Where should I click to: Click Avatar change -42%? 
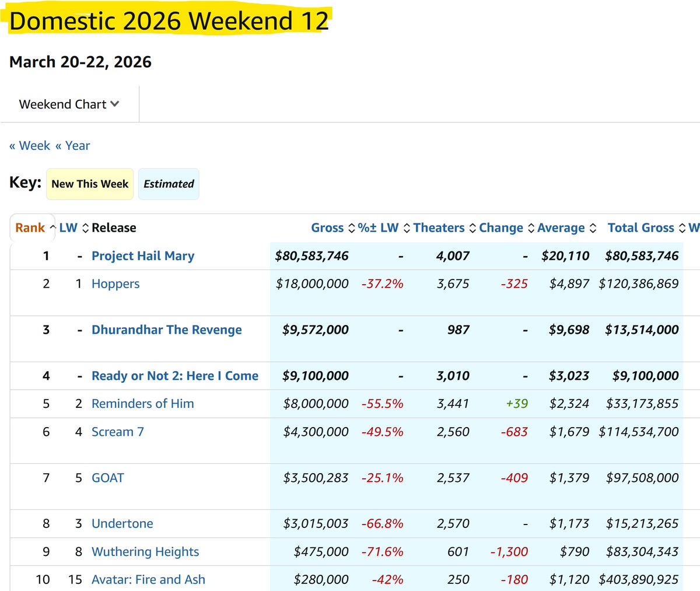click(387, 580)
